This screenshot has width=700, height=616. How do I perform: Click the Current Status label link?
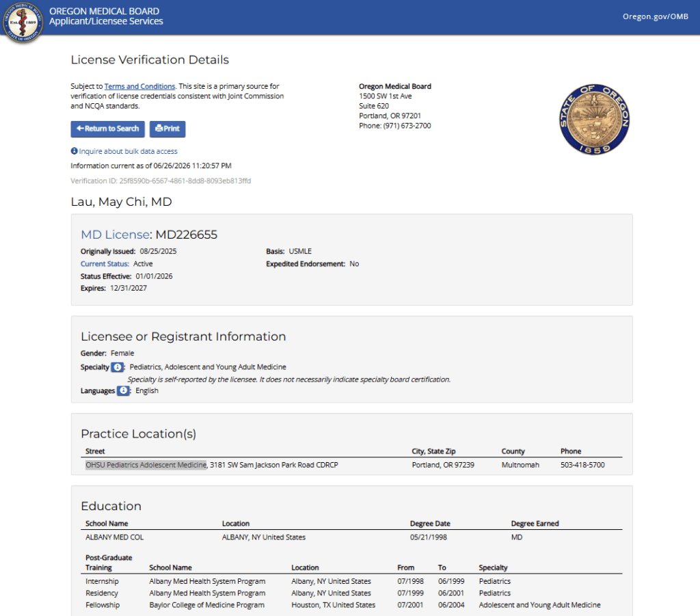pos(105,264)
